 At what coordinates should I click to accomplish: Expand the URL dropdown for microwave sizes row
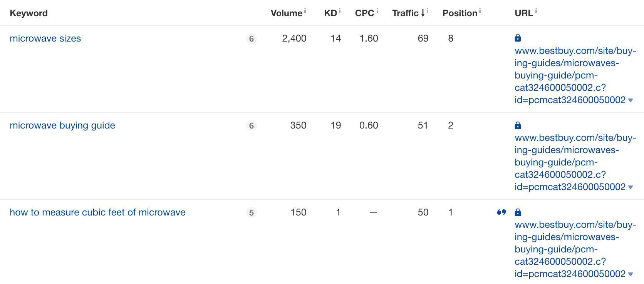click(631, 100)
